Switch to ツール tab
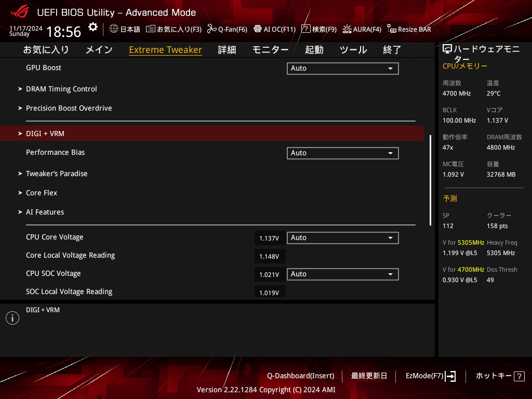Viewport: 532px width, 399px height. pyautogui.click(x=353, y=50)
